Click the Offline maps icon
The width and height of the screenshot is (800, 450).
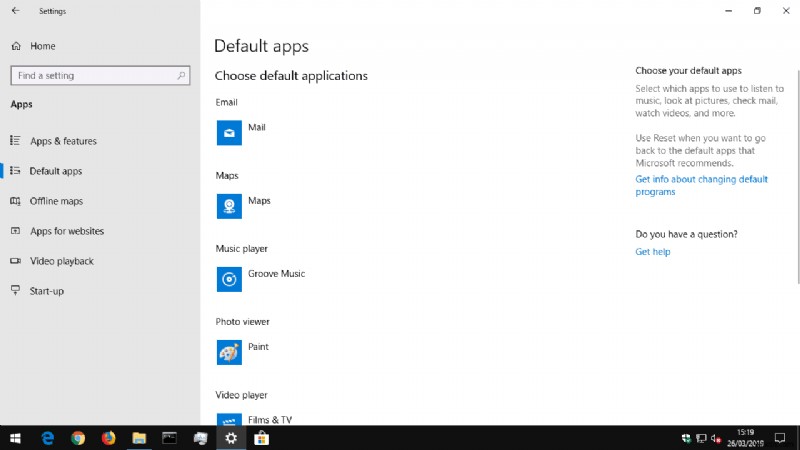pos(15,201)
